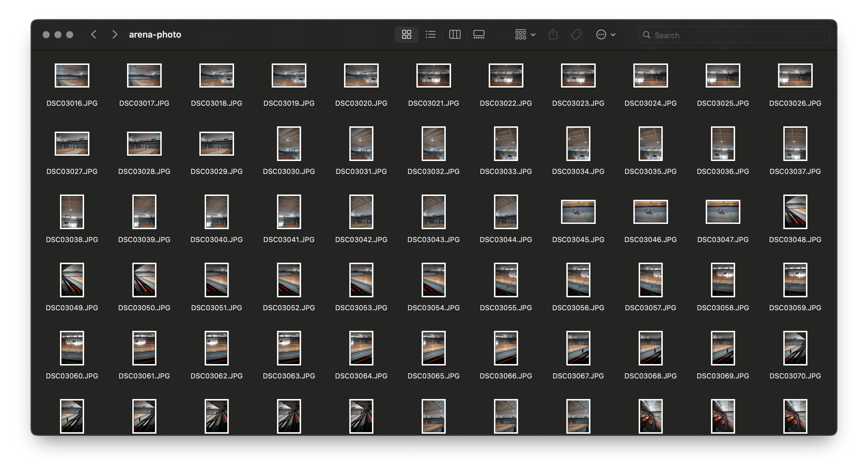Image resolution: width=868 pixels, height=476 pixels.
Task: Select thumbnail of DSC03027.JPG
Action: pos(72,144)
